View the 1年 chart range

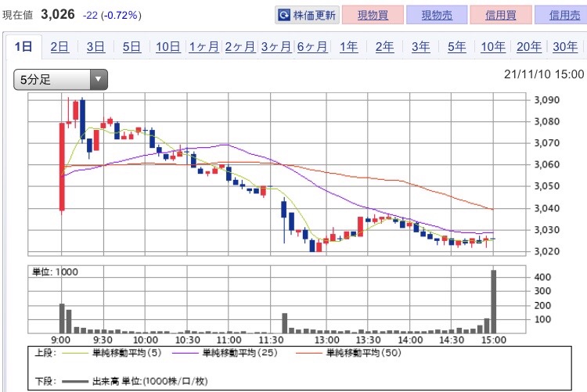348,47
